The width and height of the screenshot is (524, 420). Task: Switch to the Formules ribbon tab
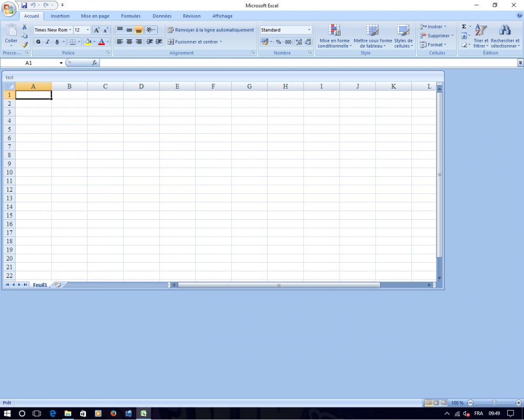130,16
